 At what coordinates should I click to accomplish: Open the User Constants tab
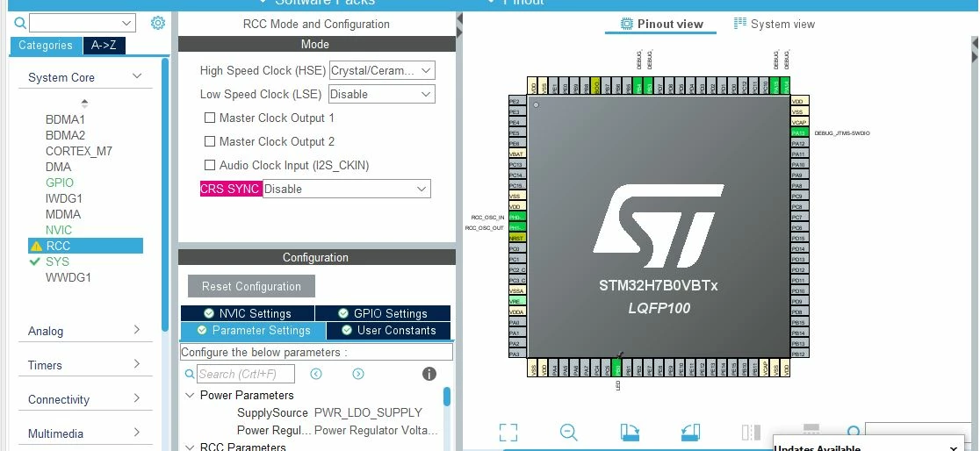click(x=388, y=331)
